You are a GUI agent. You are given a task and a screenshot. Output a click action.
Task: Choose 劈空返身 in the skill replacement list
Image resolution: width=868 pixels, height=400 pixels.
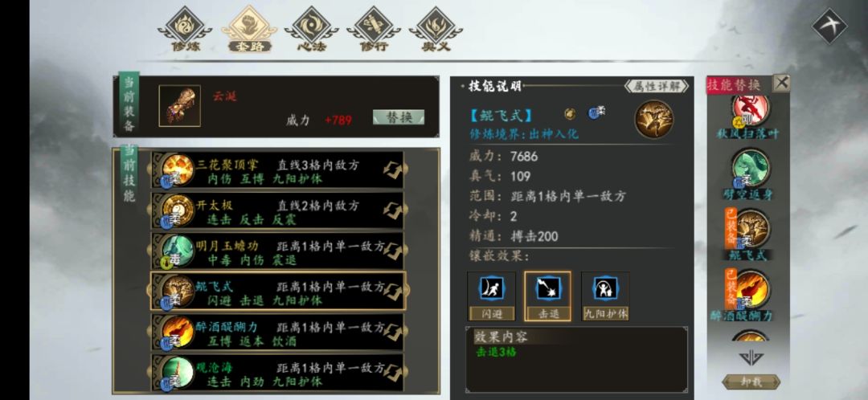[x=751, y=174]
